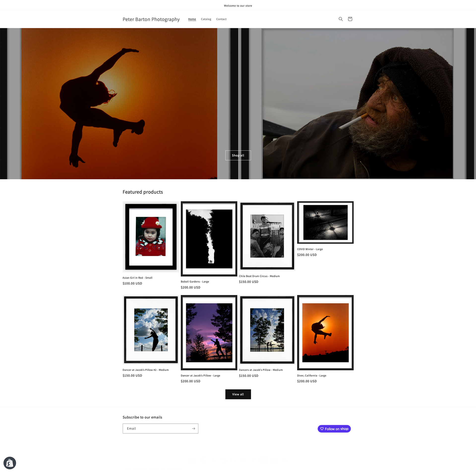Submit email with the arrow icon
The image size is (476, 476).
click(193, 428)
